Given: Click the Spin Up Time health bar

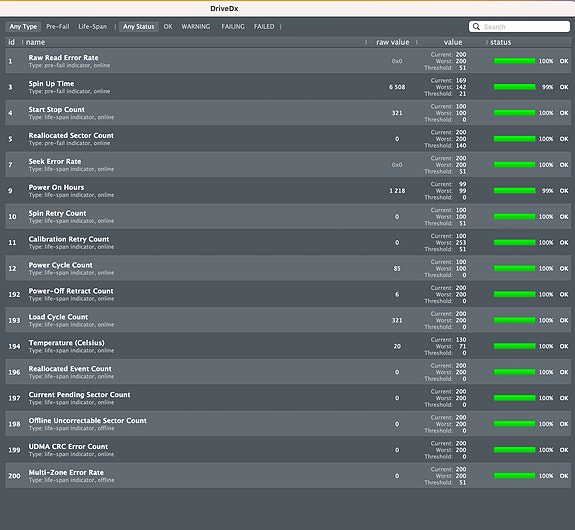Looking at the screenshot, I should click(x=514, y=87).
